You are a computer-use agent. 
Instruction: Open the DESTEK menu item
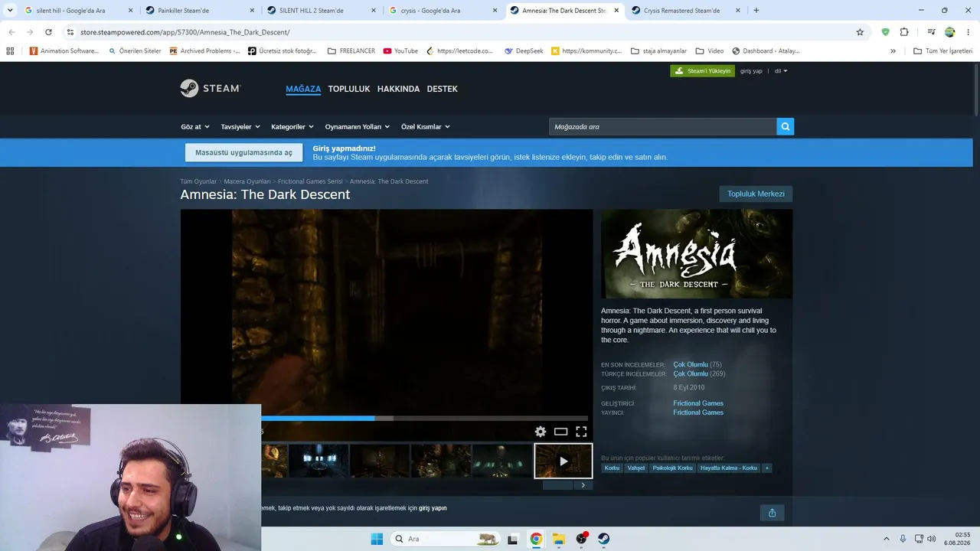tap(443, 89)
